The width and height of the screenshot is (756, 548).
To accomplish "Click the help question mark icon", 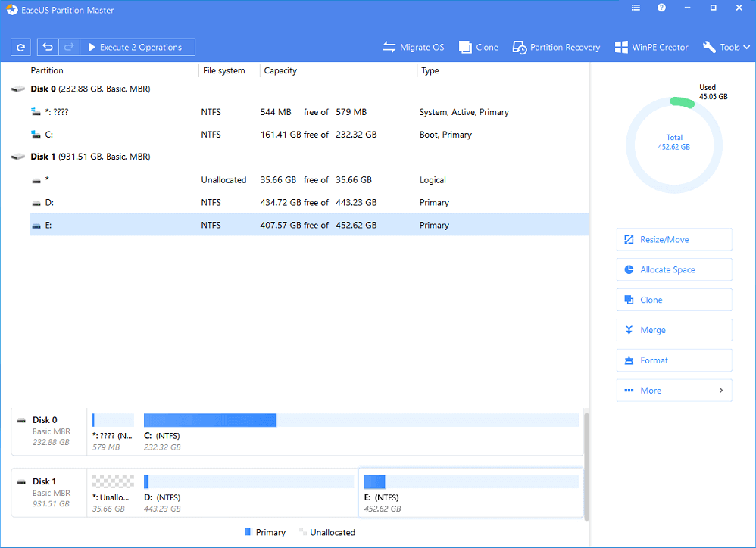I will [x=661, y=8].
